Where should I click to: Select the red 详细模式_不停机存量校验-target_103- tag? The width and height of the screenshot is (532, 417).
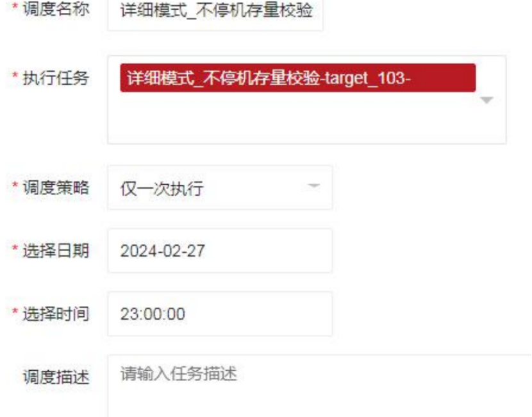pos(298,78)
